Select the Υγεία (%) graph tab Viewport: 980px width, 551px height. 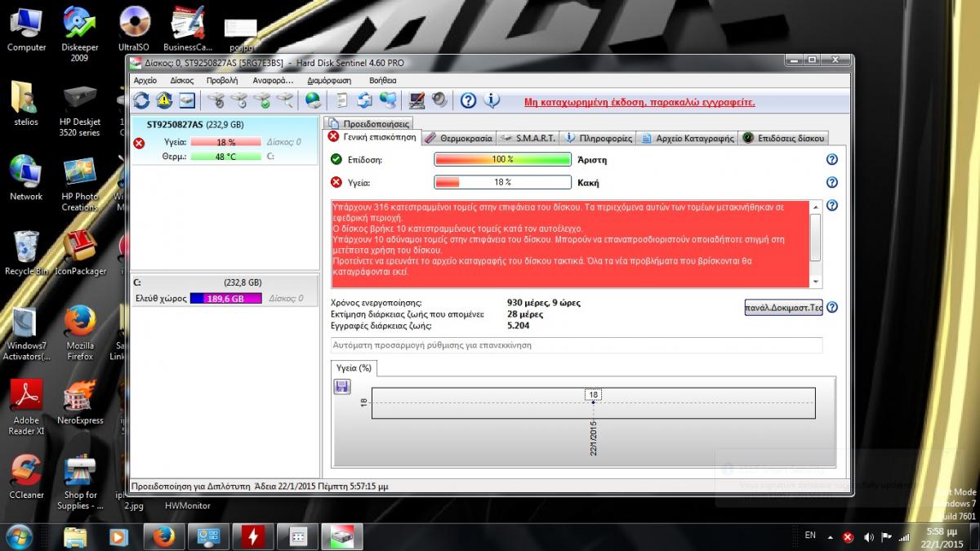tap(354, 368)
